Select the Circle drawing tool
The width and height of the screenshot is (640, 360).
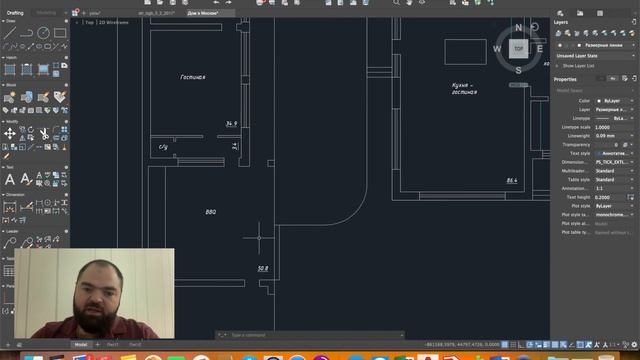[43, 32]
